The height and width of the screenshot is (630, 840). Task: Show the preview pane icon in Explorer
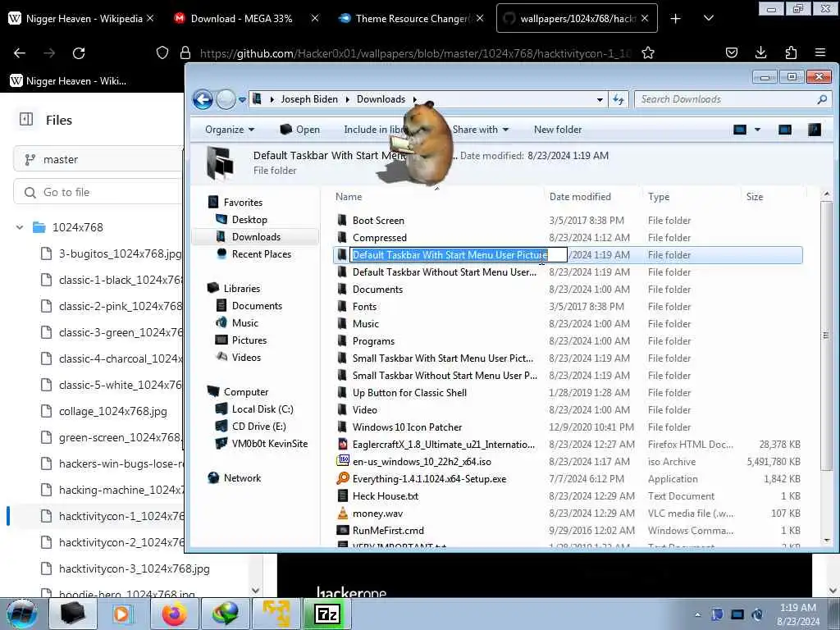[785, 130]
